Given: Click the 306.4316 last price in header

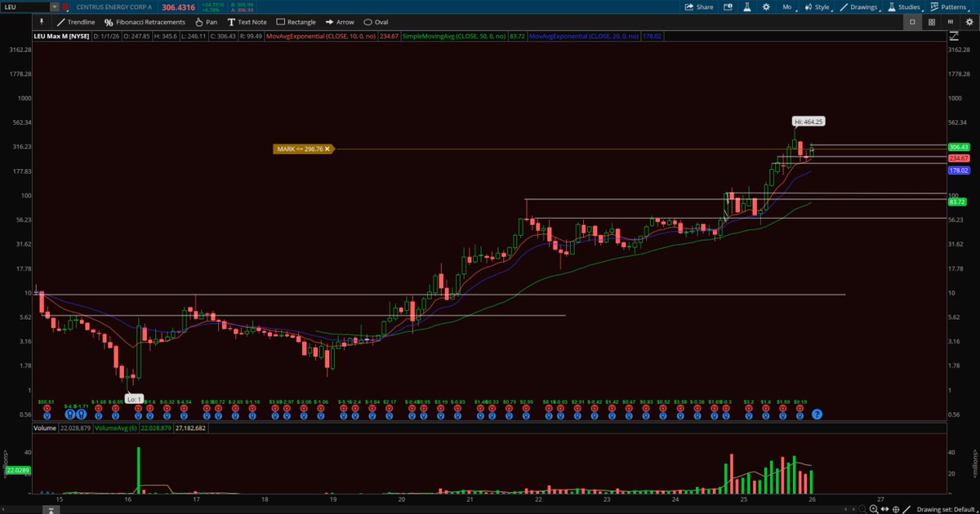Looking at the screenshot, I should coord(180,7).
